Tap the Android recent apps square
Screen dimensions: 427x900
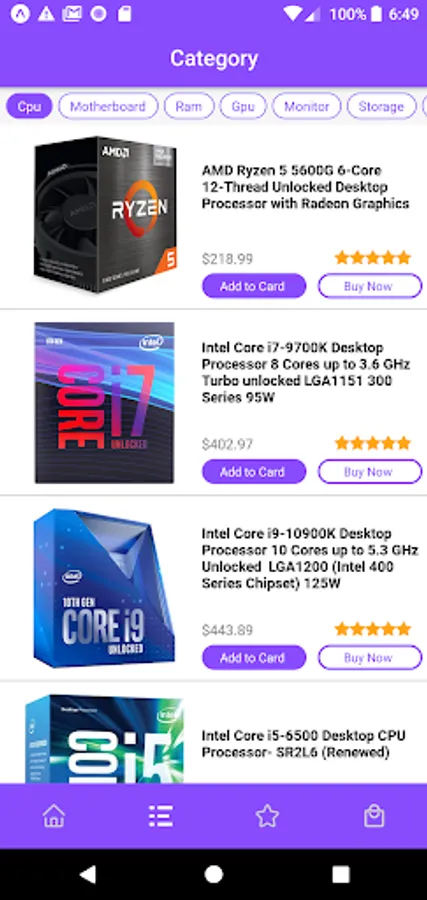[340, 874]
